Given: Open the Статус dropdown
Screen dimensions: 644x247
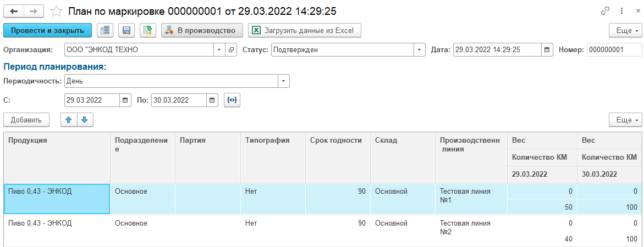Looking at the screenshot, I should tap(420, 50).
